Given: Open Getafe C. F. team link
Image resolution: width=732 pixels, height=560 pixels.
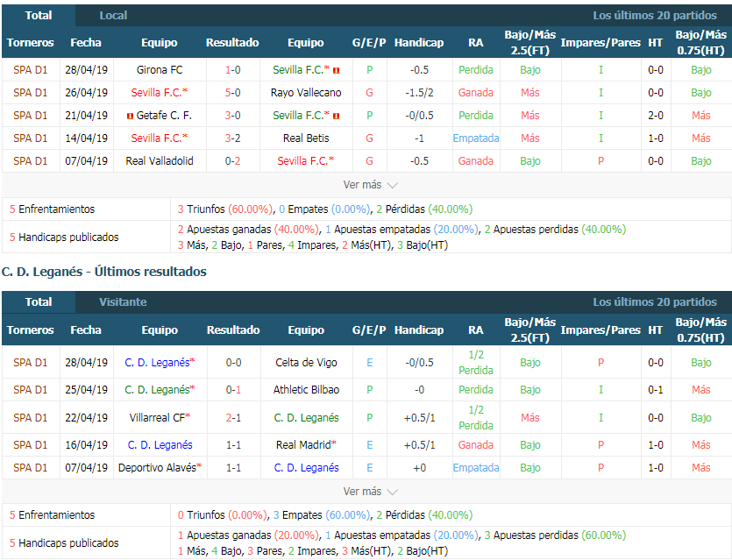Looking at the screenshot, I should pyautogui.click(x=164, y=116).
